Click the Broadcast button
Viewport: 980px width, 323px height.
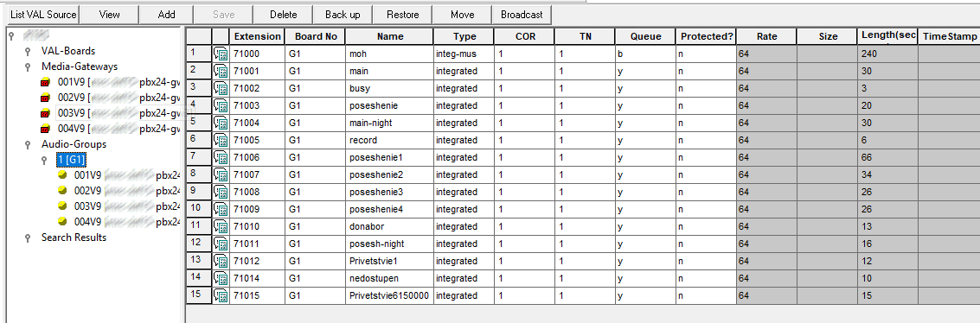522,15
